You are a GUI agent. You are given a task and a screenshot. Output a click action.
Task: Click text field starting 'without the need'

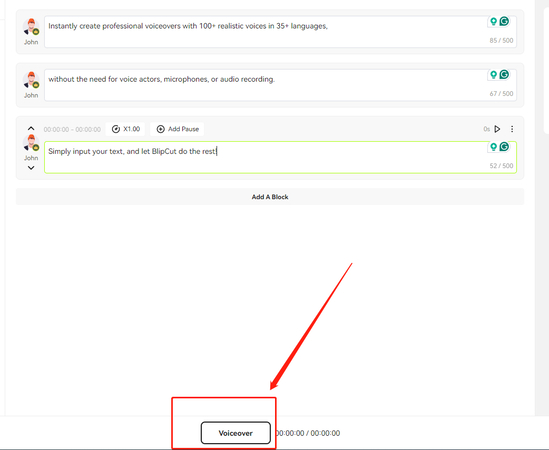280,85
